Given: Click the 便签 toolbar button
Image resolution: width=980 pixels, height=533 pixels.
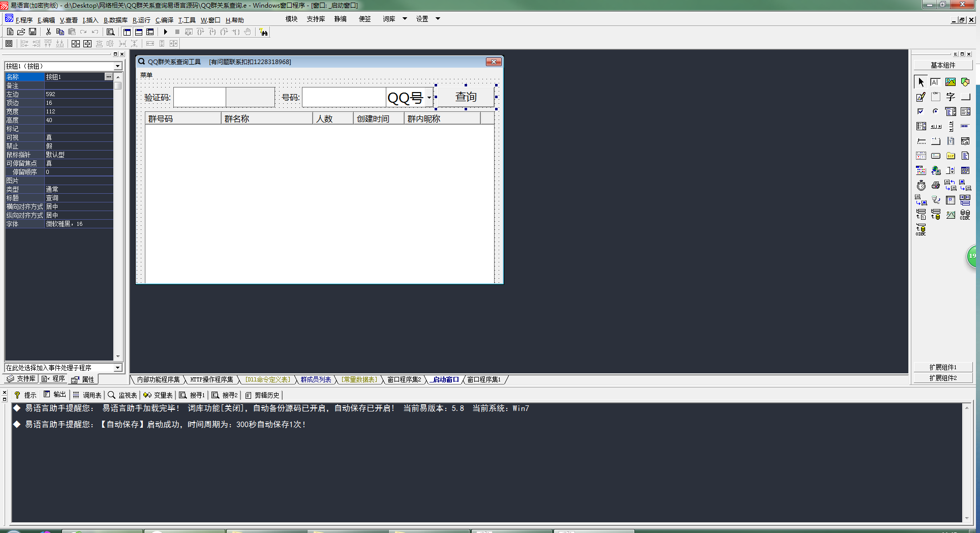Looking at the screenshot, I should click(365, 19).
